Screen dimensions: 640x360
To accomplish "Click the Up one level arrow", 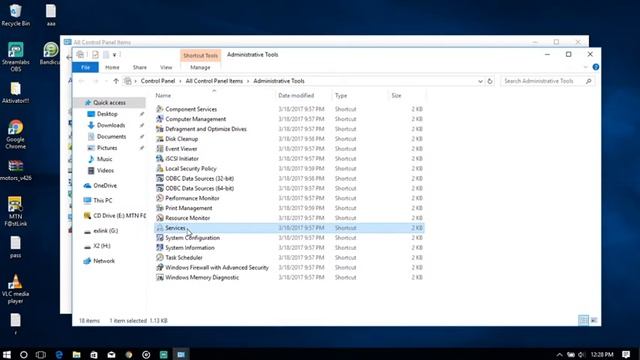I will pyautogui.click(x=116, y=81).
